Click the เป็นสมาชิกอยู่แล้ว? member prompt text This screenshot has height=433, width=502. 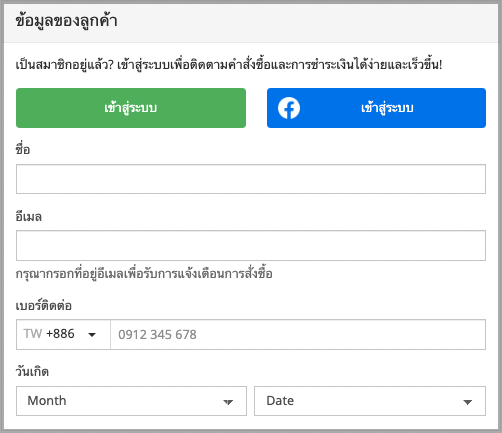point(65,64)
